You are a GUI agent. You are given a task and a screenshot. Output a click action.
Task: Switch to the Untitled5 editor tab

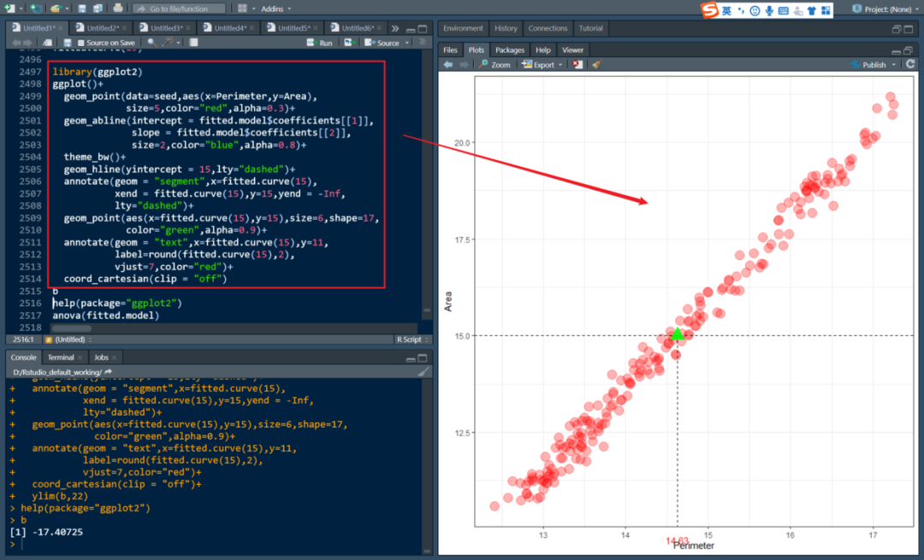tap(293, 27)
